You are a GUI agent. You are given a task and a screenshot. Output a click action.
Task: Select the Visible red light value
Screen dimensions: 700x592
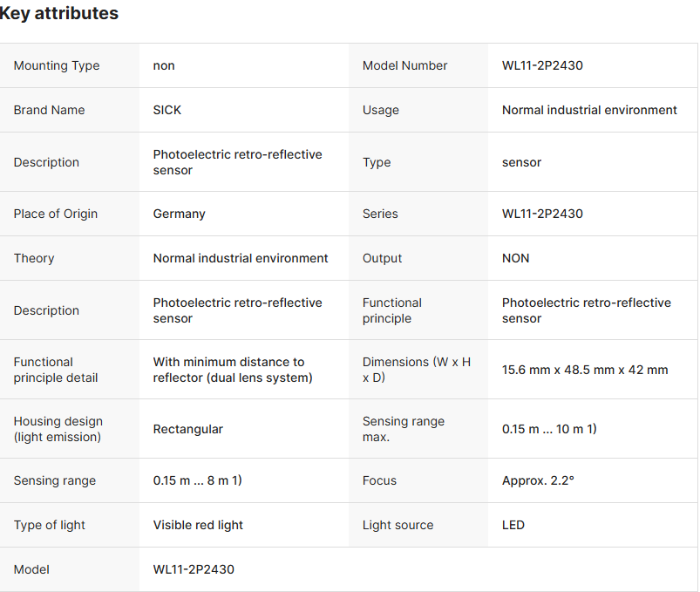click(x=198, y=525)
